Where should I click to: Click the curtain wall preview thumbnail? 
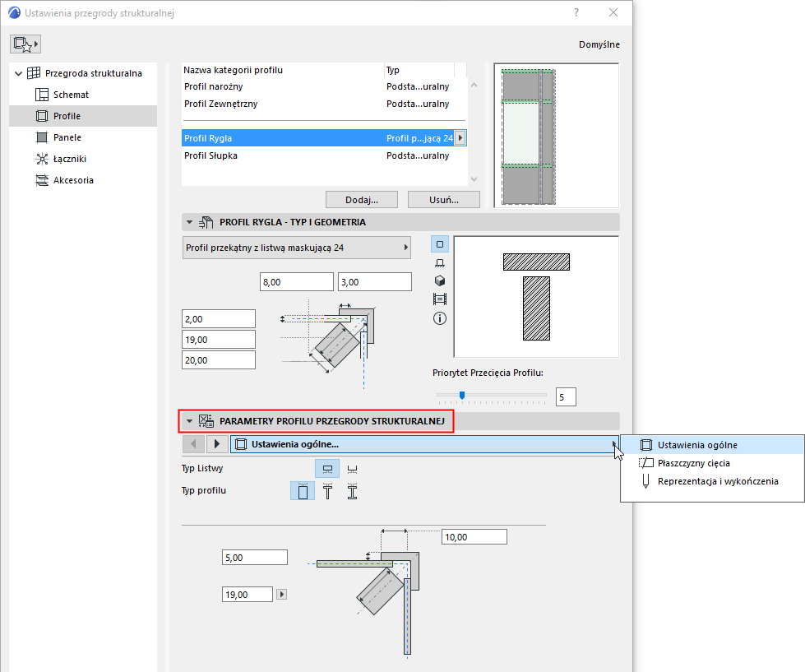(556, 136)
